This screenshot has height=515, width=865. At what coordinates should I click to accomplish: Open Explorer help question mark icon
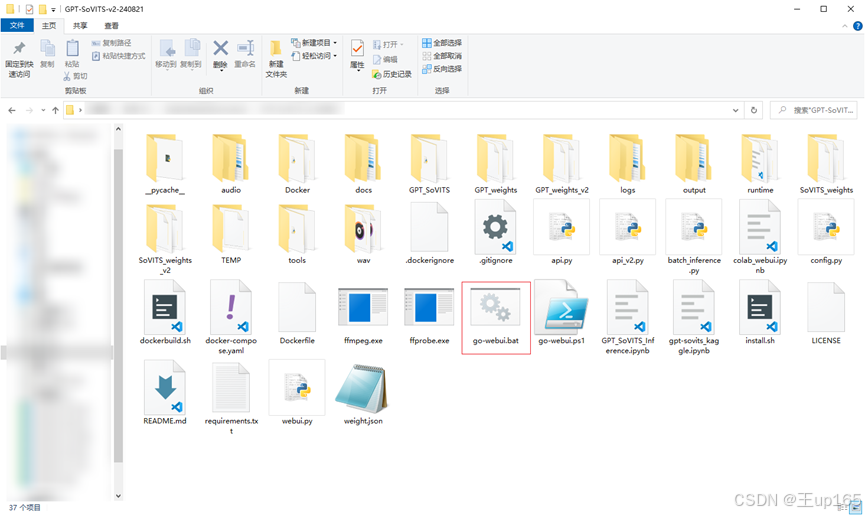click(857, 26)
